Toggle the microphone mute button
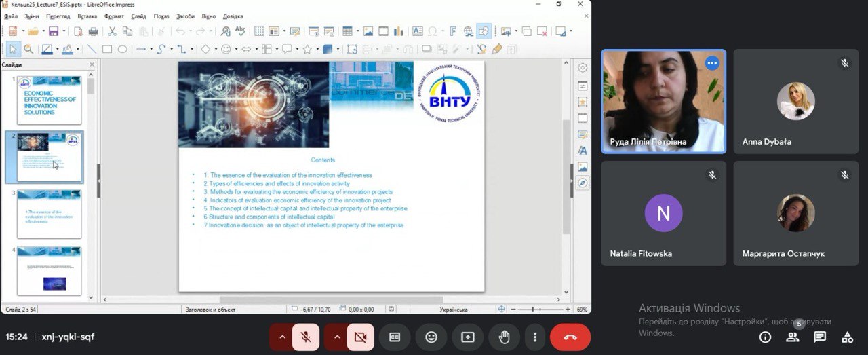Image resolution: width=868 pixels, height=355 pixels. [x=306, y=337]
